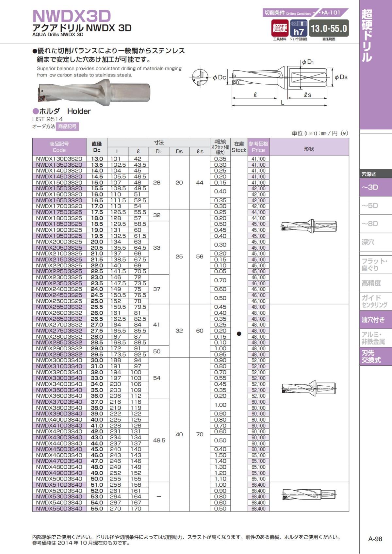
Task: Click the 超硬ドリル section header tab
Action: (376, 65)
